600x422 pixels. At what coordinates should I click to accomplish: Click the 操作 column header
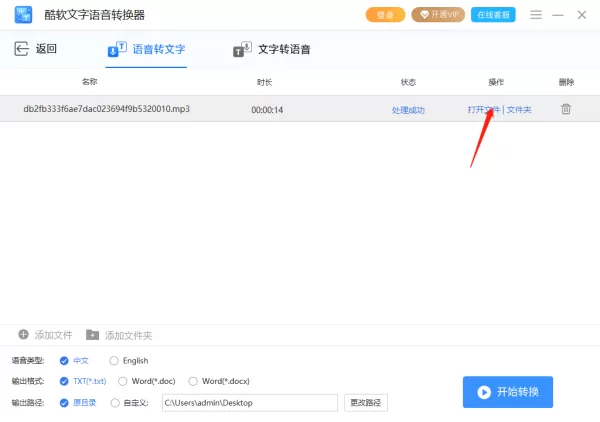(496, 82)
